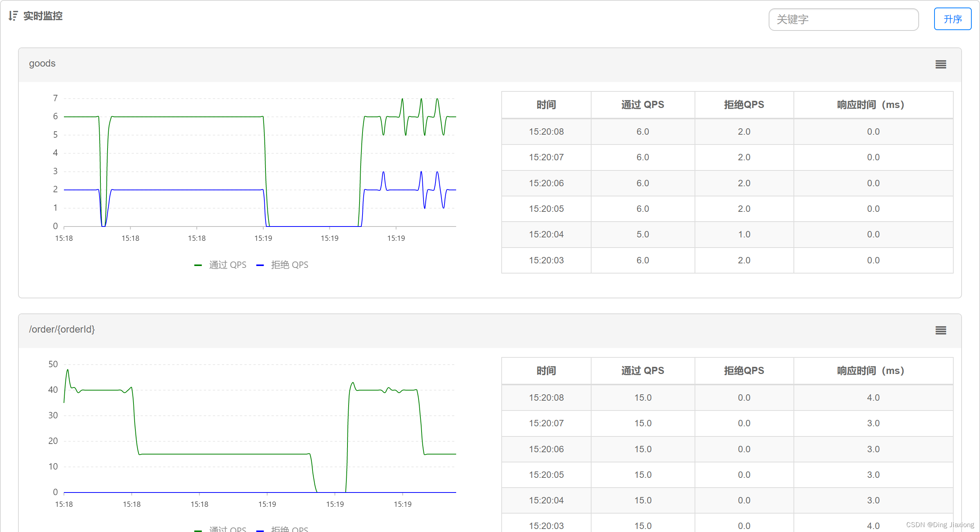Click the /order/{orderId} panel title

[x=62, y=329]
